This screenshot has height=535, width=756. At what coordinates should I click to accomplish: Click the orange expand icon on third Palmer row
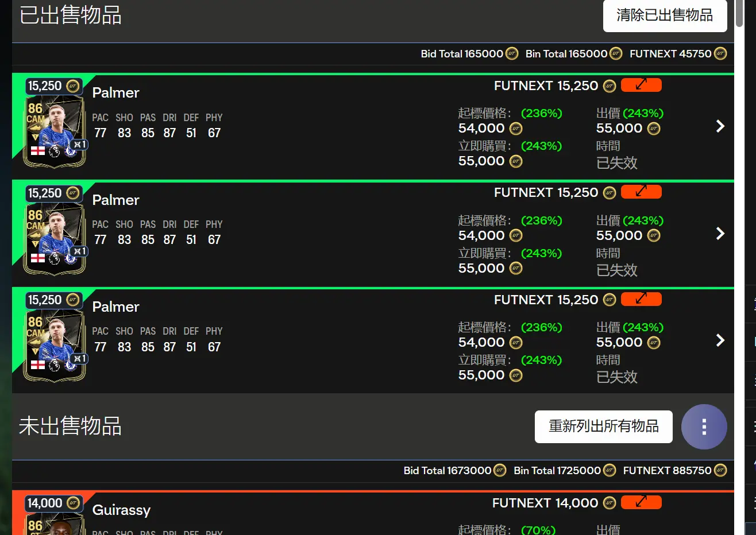(641, 299)
